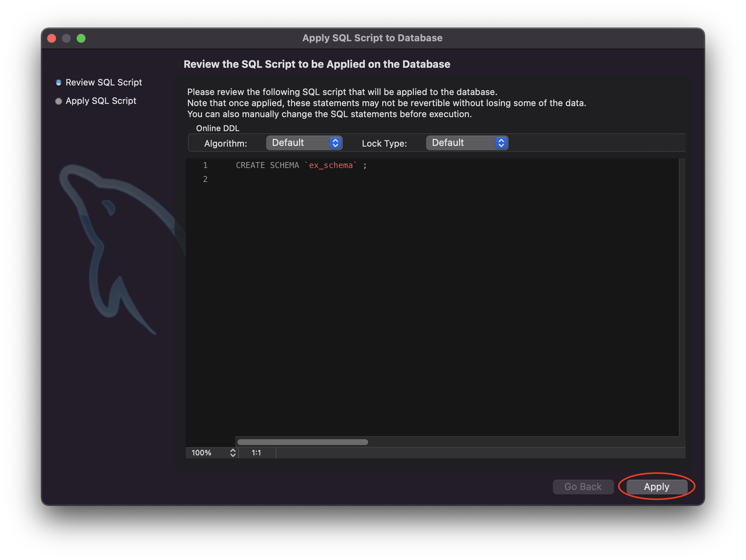
Task: Click the 1:1 cursor position indicator
Action: coord(257,453)
